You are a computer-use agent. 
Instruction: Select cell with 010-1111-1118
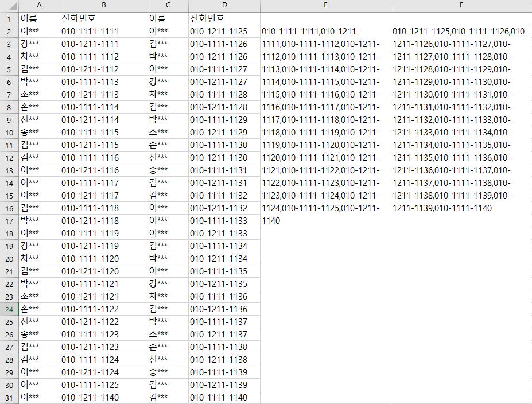point(103,208)
